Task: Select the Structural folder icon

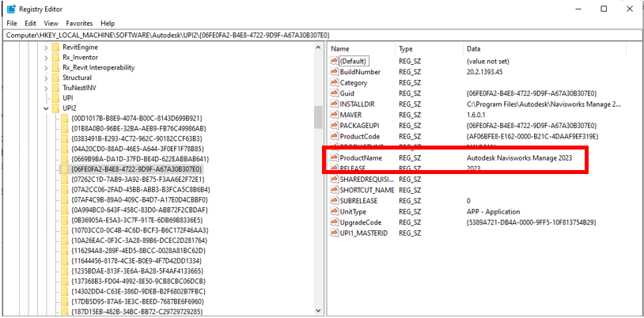Action: click(55, 78)
